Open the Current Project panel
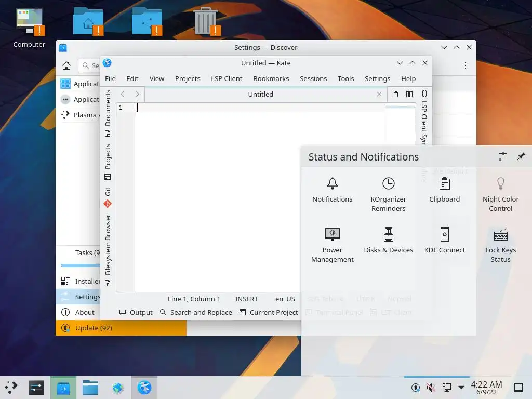The image size is (532, 399). [269, 312]
